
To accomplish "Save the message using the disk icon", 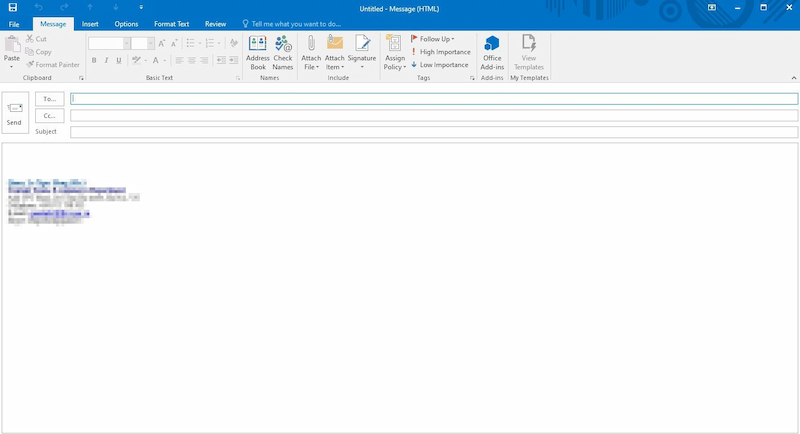I will [12, 7].
